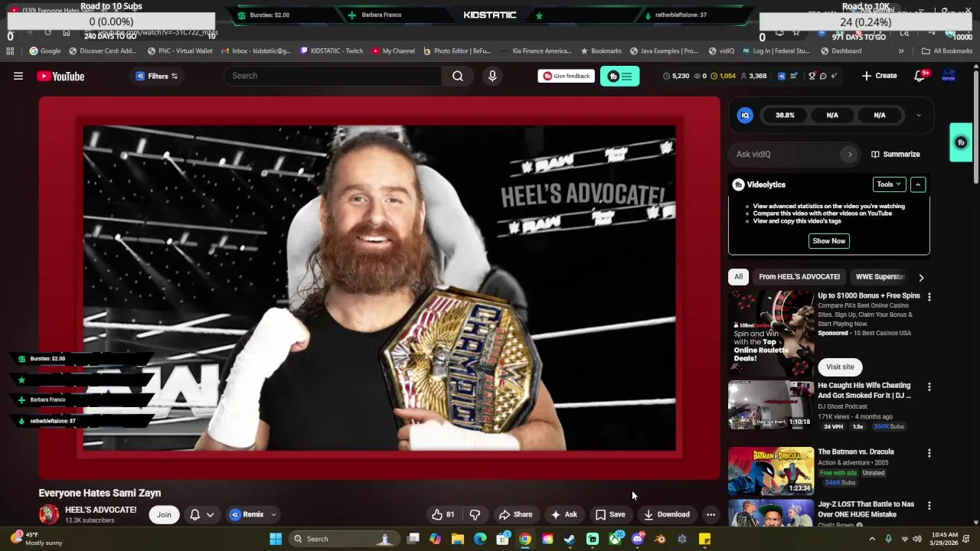The height and width of the screenshot is (551, 980).
Task: Open the HEEL'S ADVOCATE! channel name link
Action: pyautogui.click(x=100, y=510)
